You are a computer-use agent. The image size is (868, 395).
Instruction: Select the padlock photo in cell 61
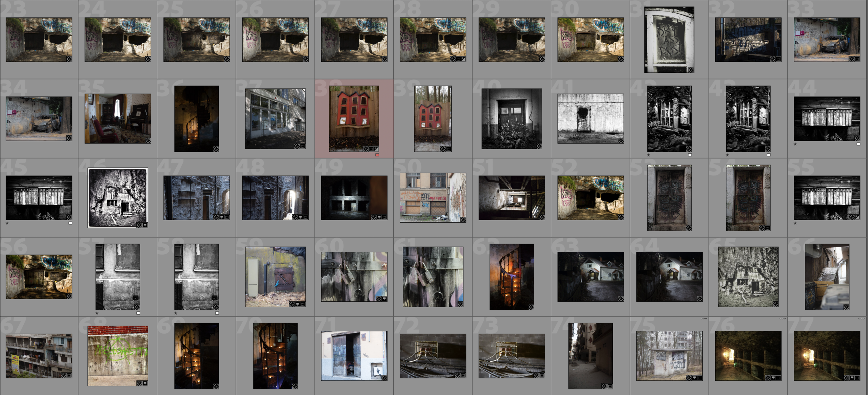click(433, 277)
